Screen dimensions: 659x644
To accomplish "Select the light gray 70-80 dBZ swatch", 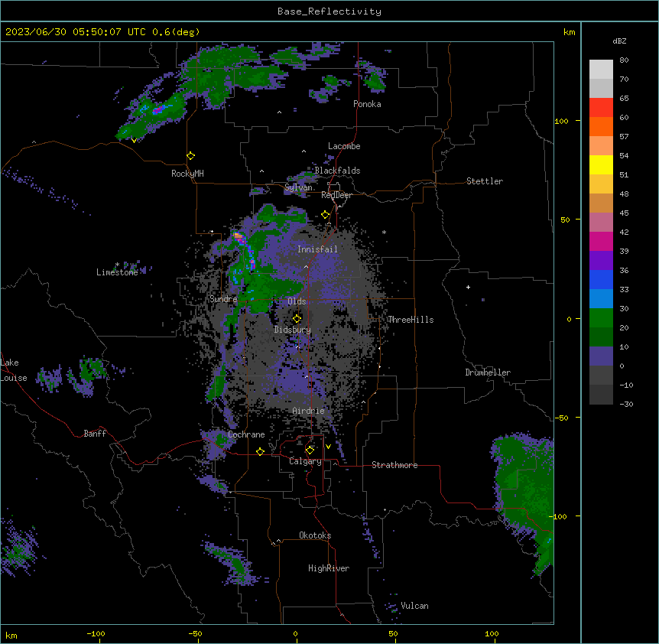I will 601,69.
